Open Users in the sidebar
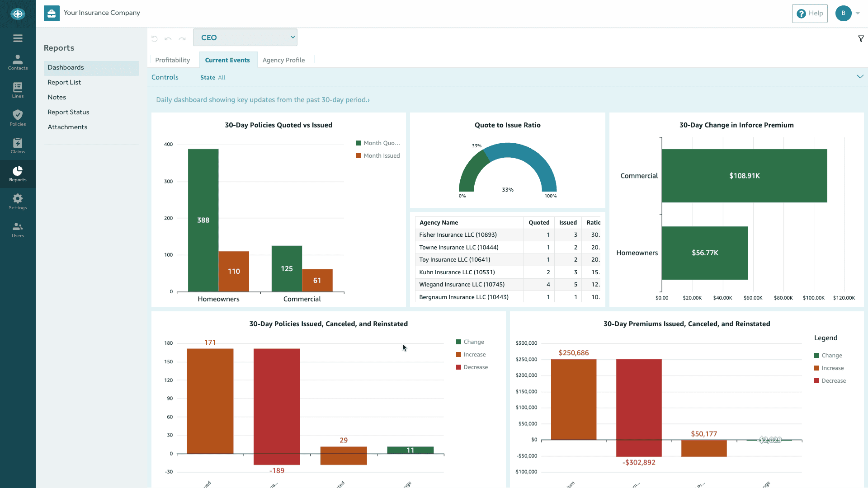 point(18,230)
